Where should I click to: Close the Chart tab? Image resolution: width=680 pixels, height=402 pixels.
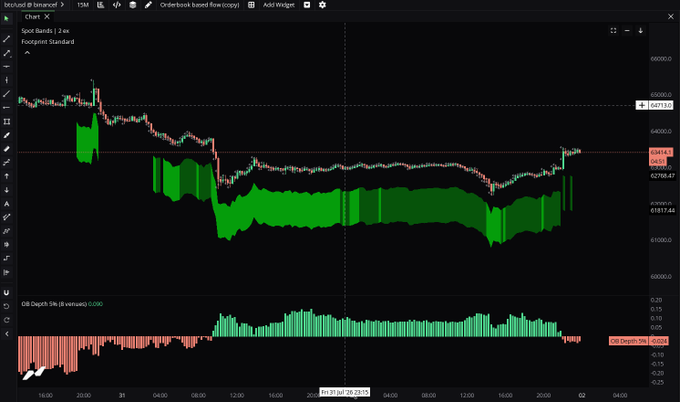[47, 16]
